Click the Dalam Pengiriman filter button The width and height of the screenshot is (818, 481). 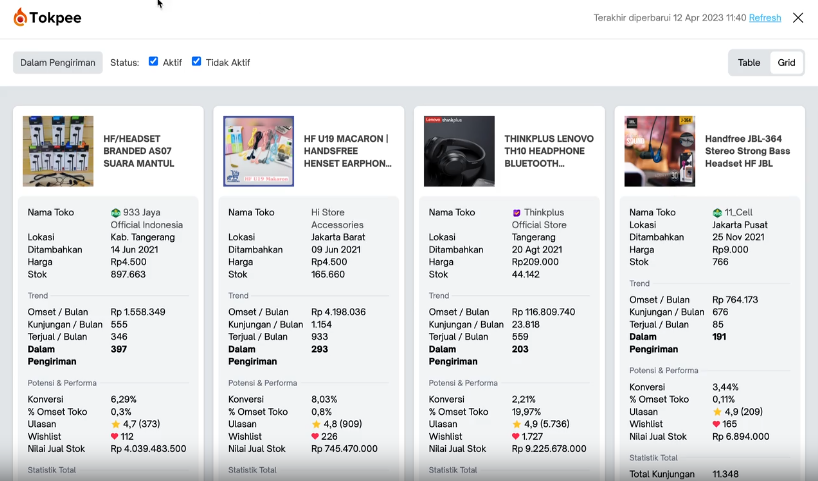58,63
